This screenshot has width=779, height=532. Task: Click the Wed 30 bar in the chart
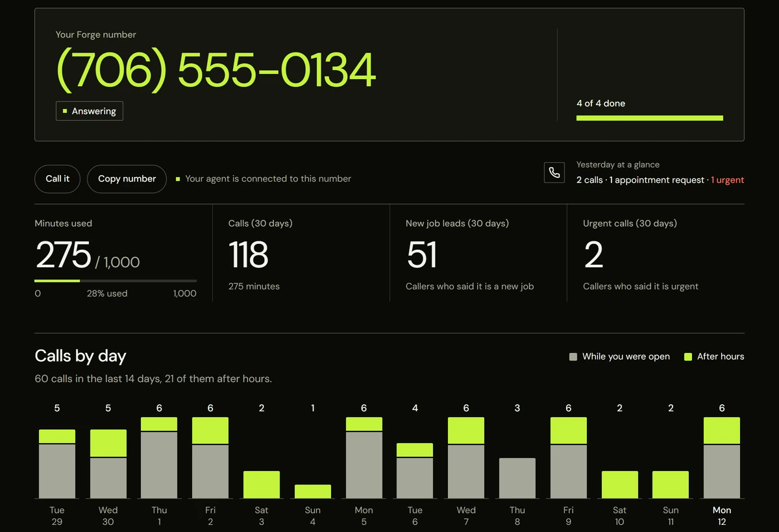[x=108, y=464]
